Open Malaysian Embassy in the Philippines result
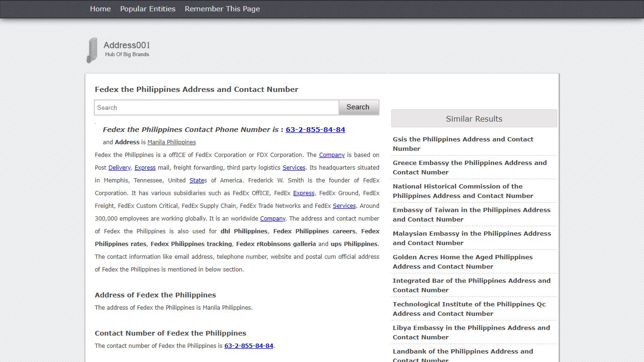Image resolution: width=644 pixels, height=362 pixels. (472, 238)
